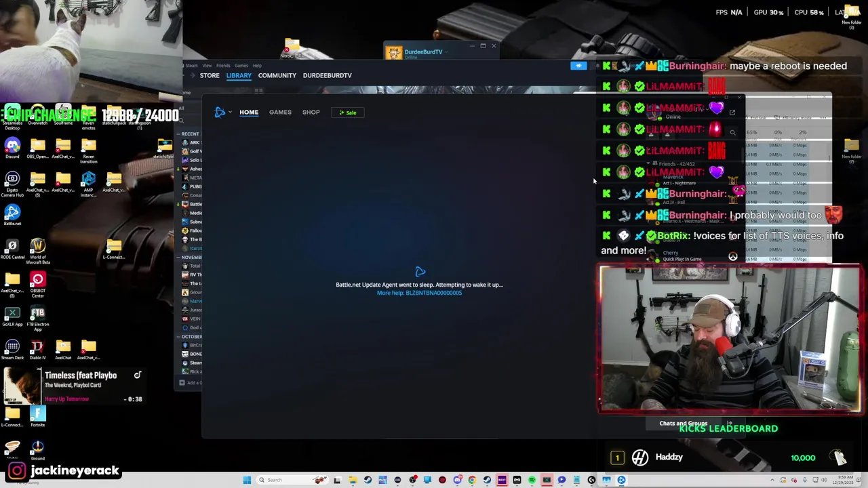Viewport: 868px width, 488px height.
Task: Open Steam COMMUNITY section
Action: coord(277,75)
